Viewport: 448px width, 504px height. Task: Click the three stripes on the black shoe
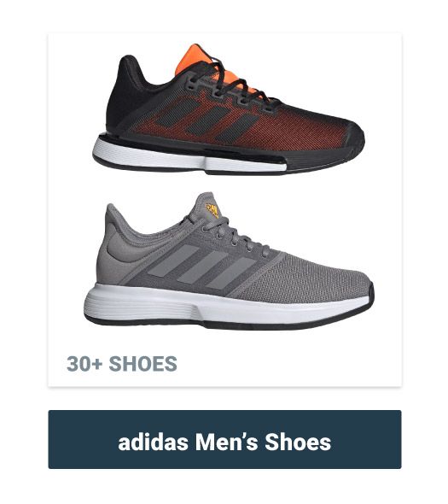click(206, 120)
